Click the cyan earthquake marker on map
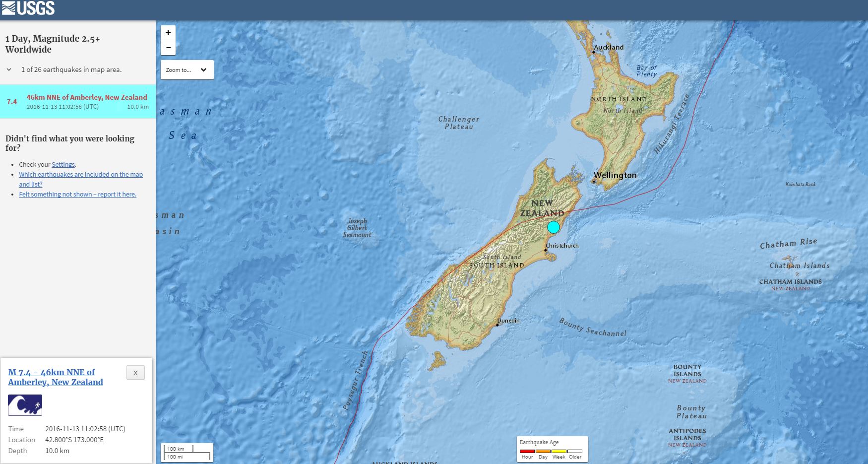The image size is (868, 464). point(554,227)
